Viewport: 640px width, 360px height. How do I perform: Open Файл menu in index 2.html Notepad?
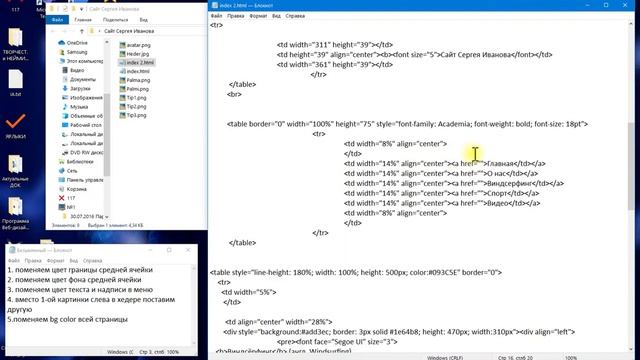pyautogui.click(x=216, y=16)
